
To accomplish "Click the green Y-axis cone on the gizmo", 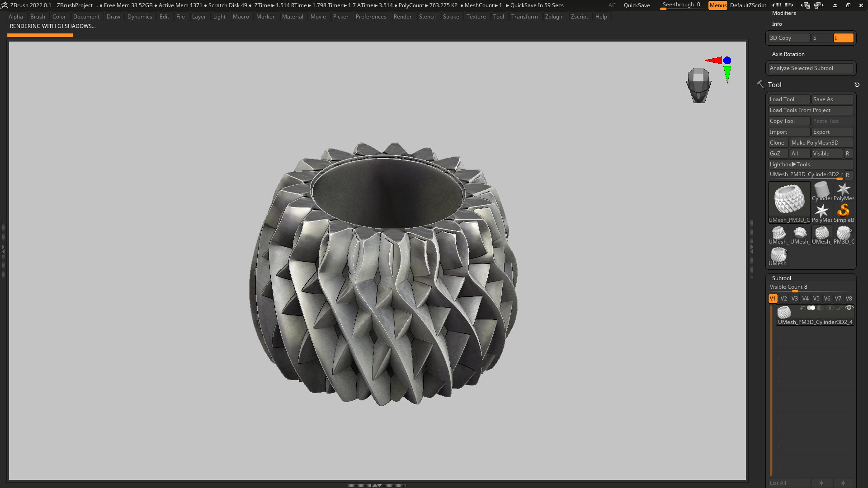I will coord(727,74).
